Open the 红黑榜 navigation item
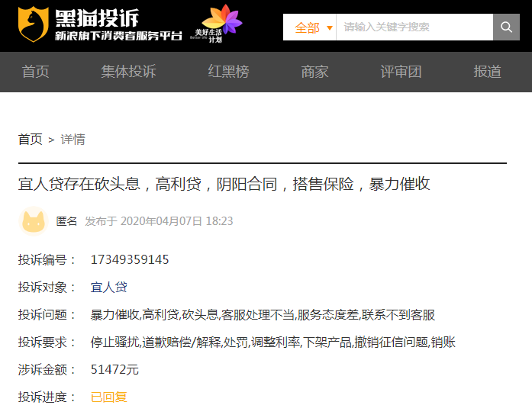The width and height of the screenshot is (532, 418). pyautogui.click(x=228, y=72)
